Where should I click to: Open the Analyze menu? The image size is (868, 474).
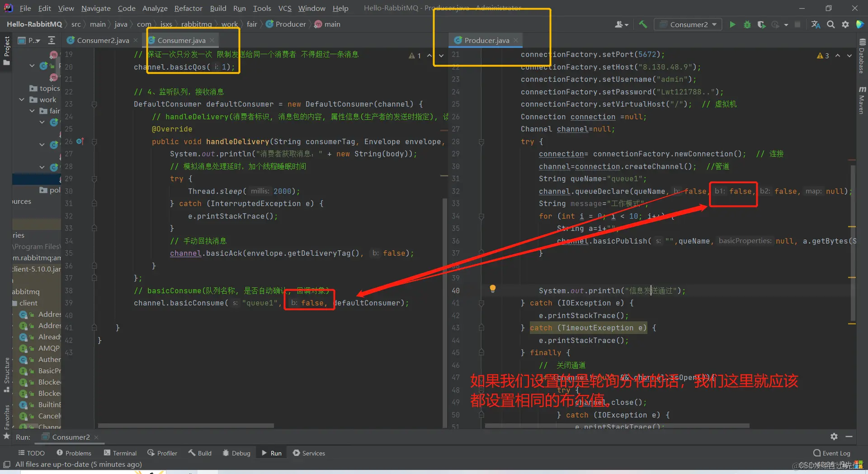pos(155,8)
